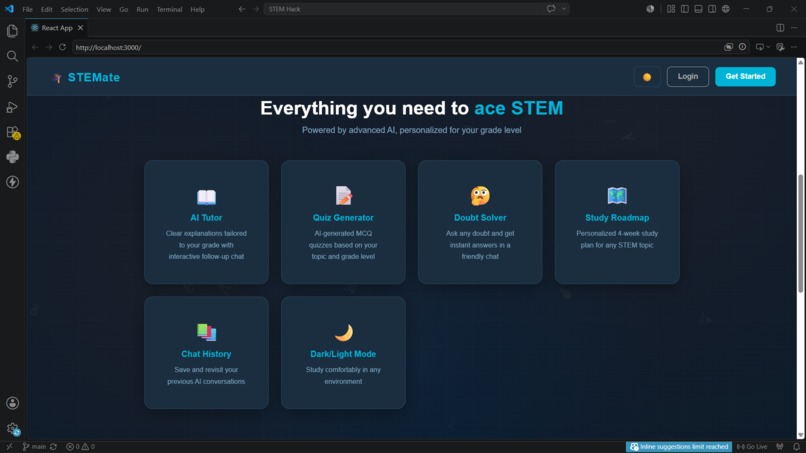The height and width of the screenshot is (453, 806).
Task: Open the Run menu
Action: [x=142, y=9]
